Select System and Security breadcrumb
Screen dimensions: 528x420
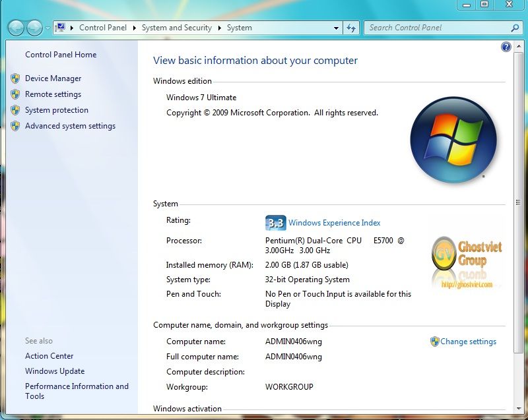coord(176,28)
